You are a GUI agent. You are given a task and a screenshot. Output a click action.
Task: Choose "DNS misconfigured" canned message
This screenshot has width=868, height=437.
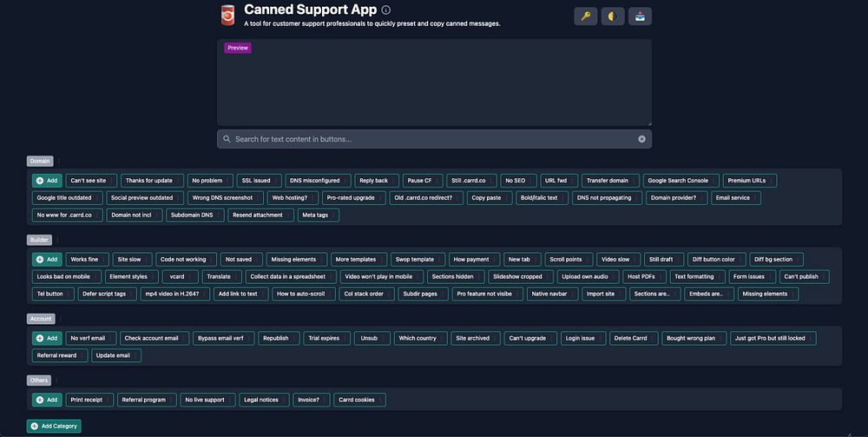[x=318, y=181]
